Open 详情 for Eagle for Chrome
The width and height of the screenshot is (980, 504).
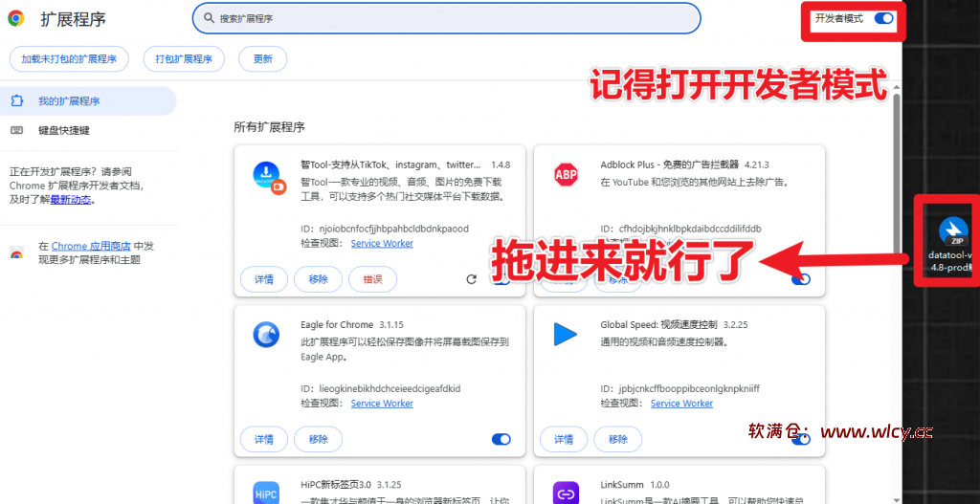[264, 439]
